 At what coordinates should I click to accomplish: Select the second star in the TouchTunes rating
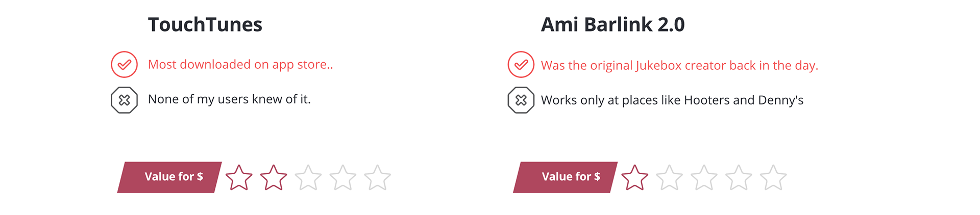coord(274,178)
